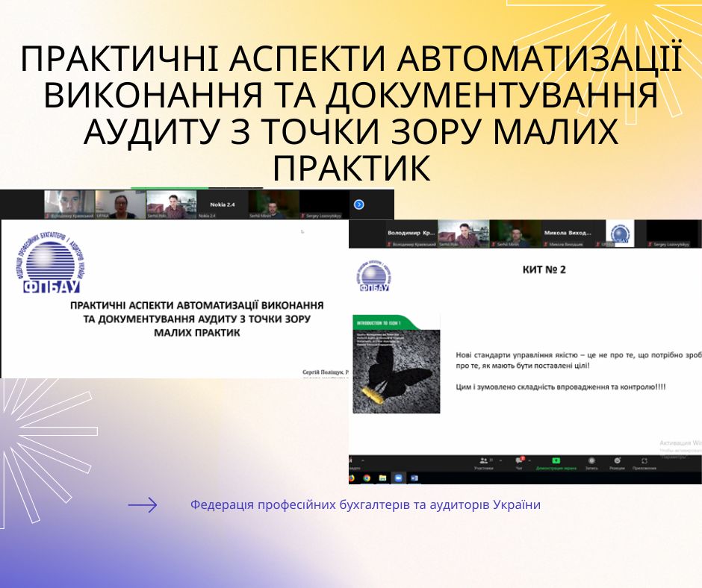Image resolution: width=702 pixels, height=588 pixels.
Task: Select Serhii Minin video in right Zoom window
Action: [516, 234]
